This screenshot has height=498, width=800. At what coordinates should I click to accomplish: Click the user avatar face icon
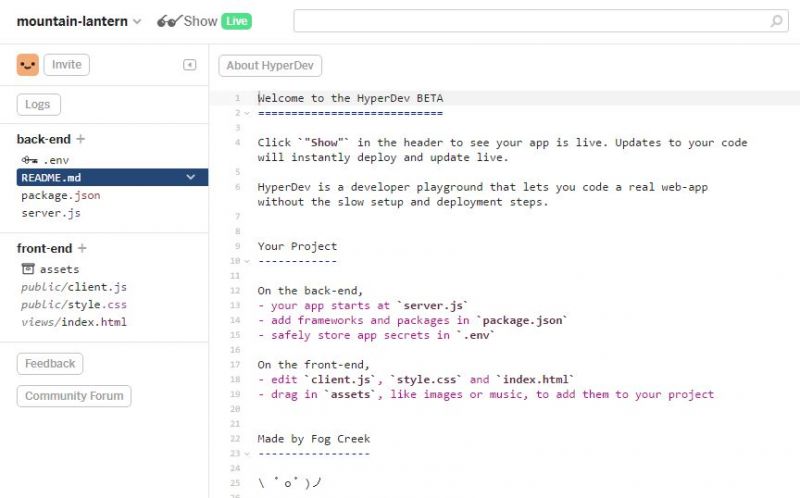[x=28, y=65]
